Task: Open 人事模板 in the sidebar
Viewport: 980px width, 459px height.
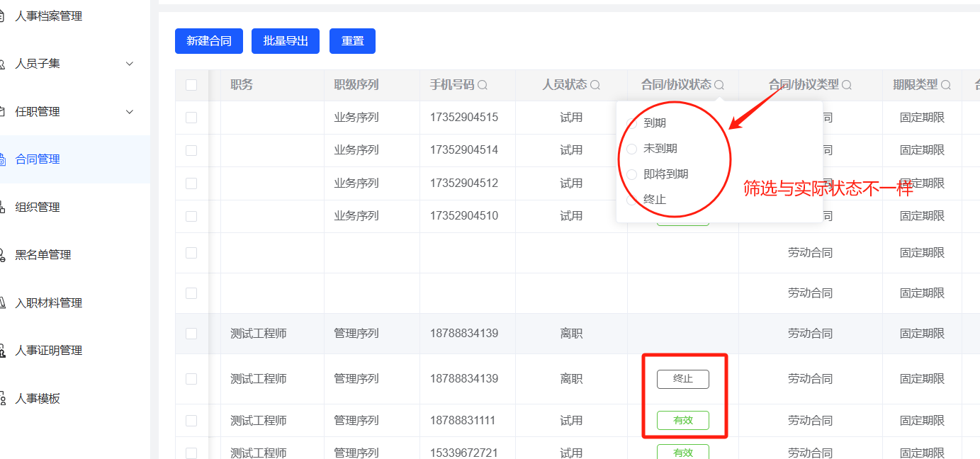Action: click(x=38, y=399)
